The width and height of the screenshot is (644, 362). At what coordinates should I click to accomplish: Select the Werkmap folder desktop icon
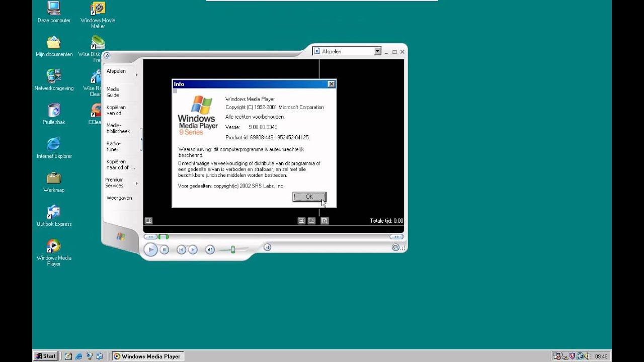54,182
